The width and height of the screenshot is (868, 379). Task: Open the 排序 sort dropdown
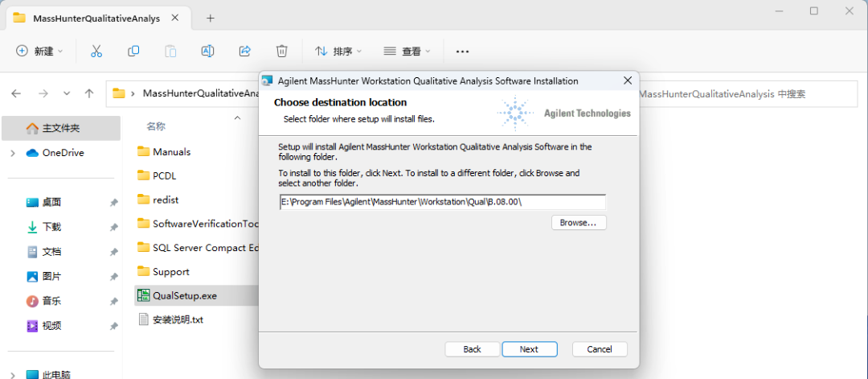coord(338,51)
